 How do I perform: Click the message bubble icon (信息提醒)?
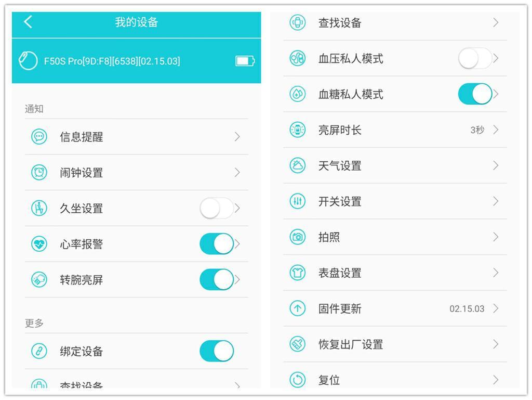point(39,137)
